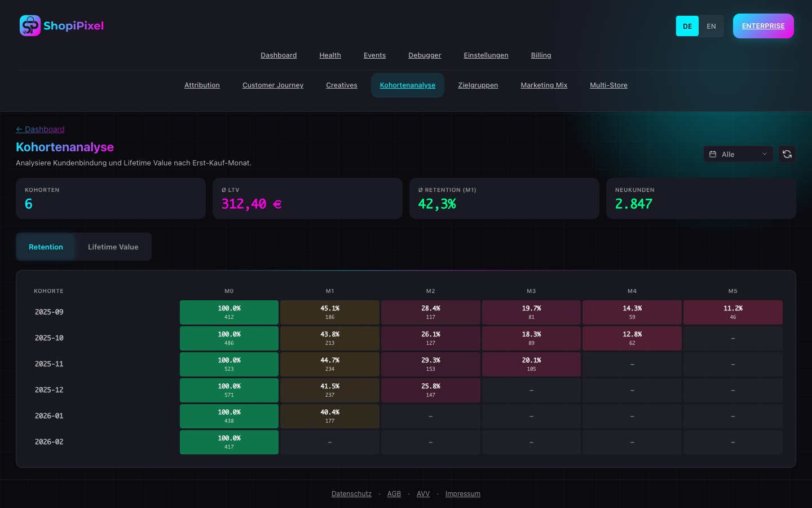Click the 2025-12 M0 100% green cell
Image resolution: width=812 pixels, height=508 pixels.
coord(229,390)
